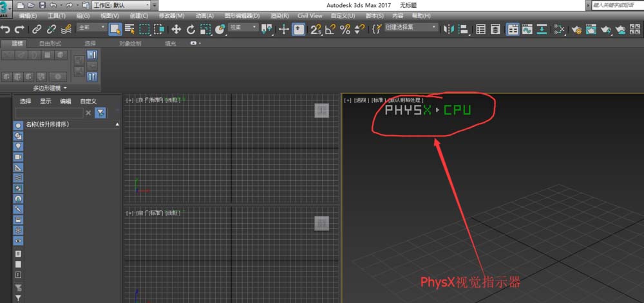Toggle the 2.5D Snaps button
Image resolution: width=644 pixels, height=303 pixels.
click(x=316, y=29)
